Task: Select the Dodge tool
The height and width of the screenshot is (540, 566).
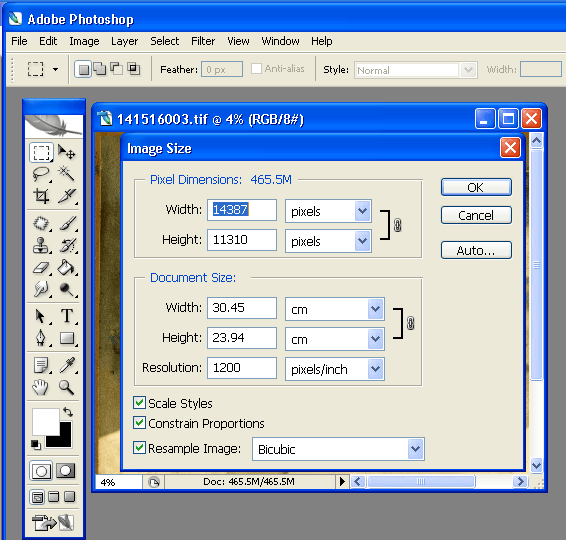Action: coord(67,289)
